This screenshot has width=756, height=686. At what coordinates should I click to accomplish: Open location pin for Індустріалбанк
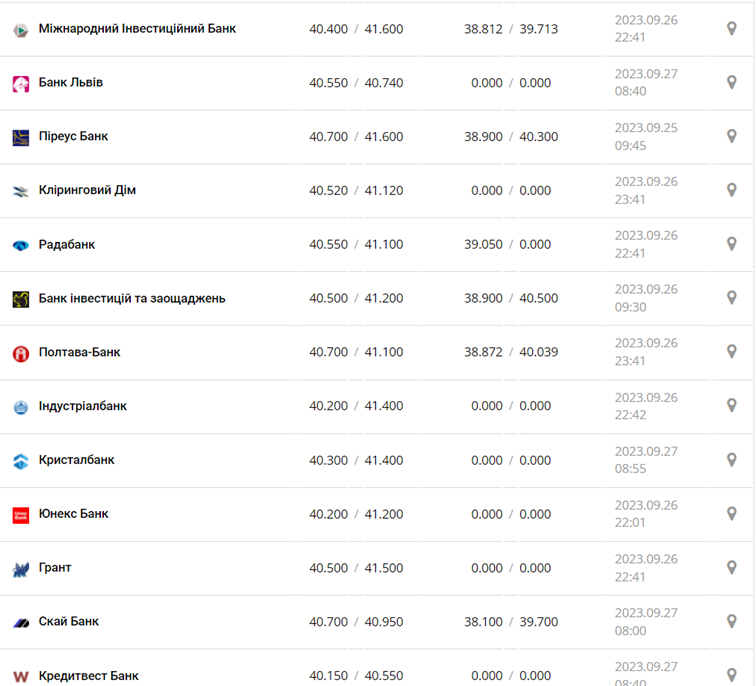point(731,406)
